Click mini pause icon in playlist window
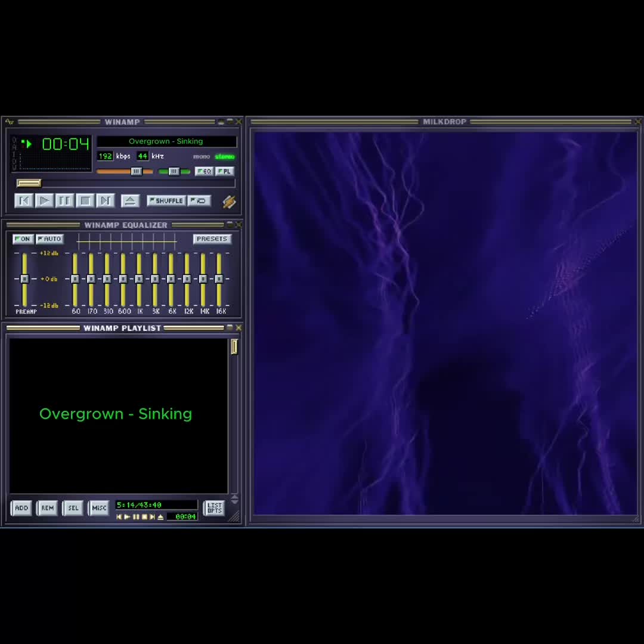This screenshot has height=644, width=644. click(136, 516)
